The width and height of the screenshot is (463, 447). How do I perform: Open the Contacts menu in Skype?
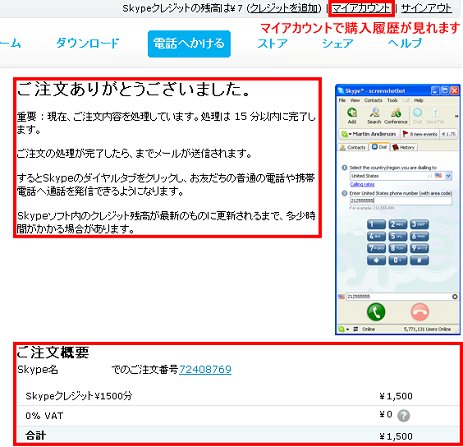(373, 100)
